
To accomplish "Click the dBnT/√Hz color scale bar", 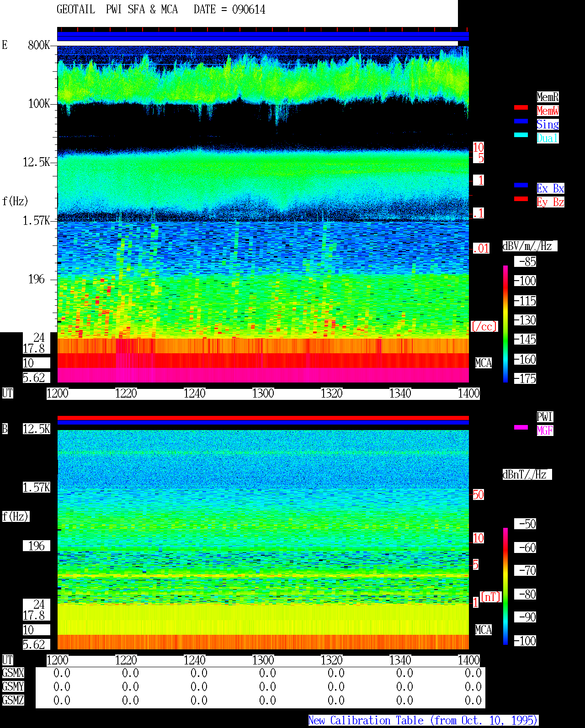I will (505, 586).
